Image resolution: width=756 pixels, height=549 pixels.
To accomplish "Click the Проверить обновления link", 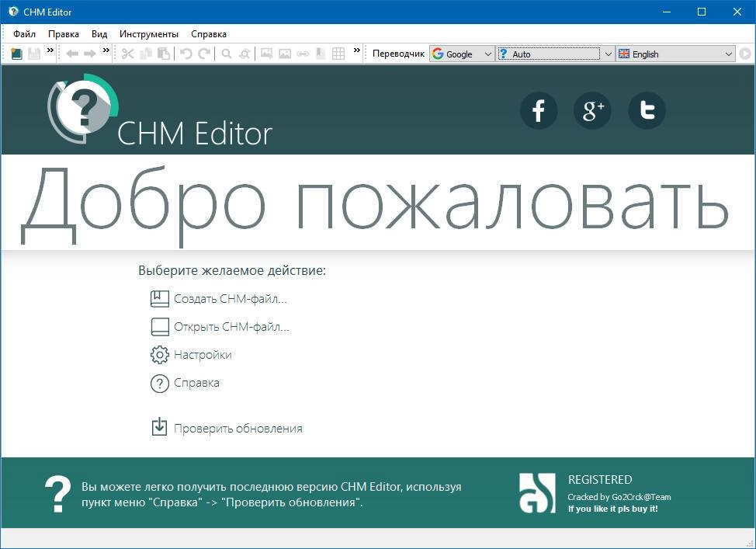I will tap(238, 429).
